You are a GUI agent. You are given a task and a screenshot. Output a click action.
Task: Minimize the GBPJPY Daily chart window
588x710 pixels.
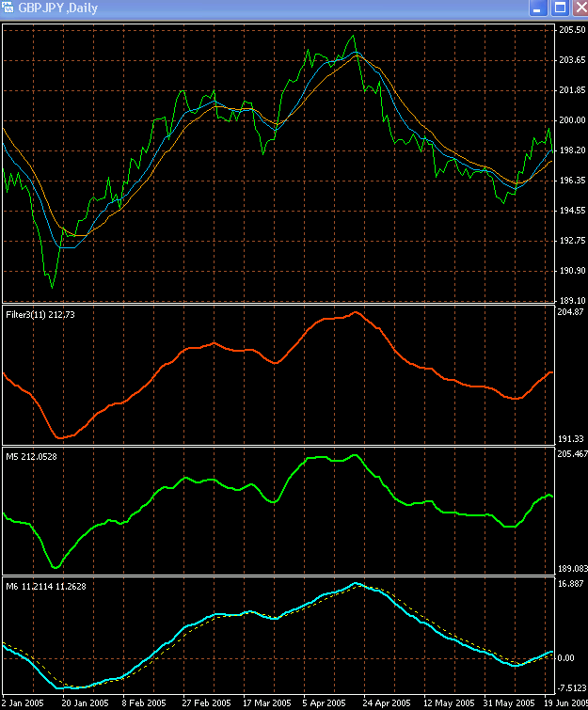pos(538,8)
